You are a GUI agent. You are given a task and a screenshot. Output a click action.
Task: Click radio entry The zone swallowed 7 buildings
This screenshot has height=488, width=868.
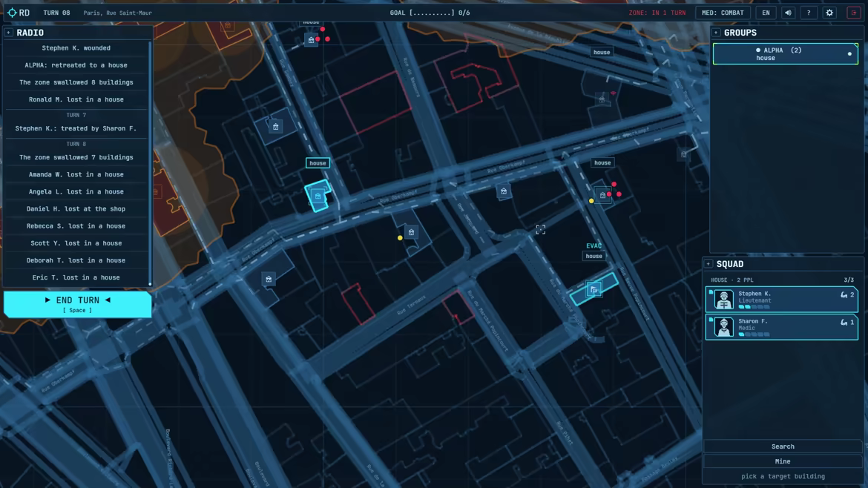pyautogui.click(x=76, y=158)
